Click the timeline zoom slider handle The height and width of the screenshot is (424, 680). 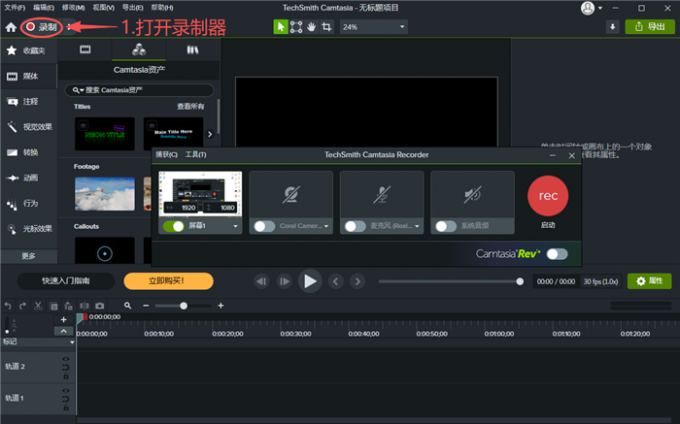(x=183, y=306)
